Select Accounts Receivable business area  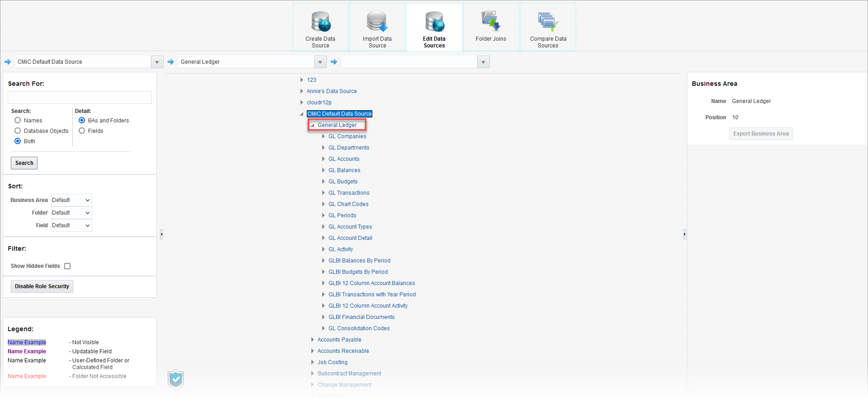pos(343,351)
